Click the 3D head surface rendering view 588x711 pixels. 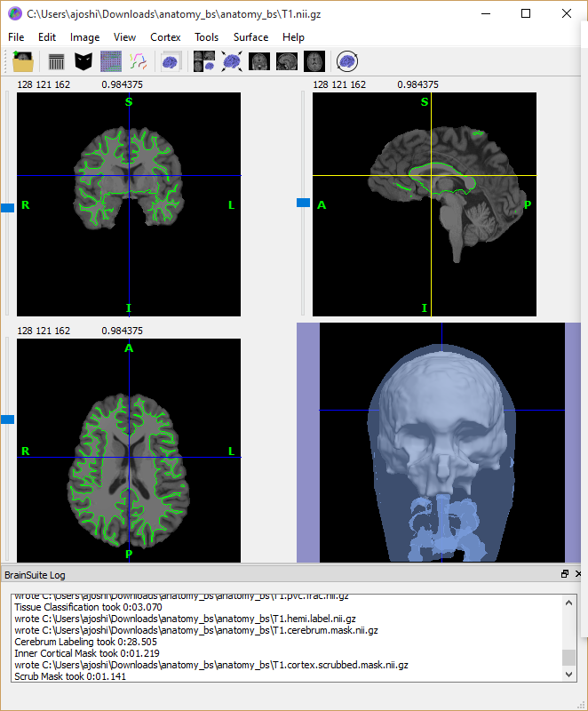click(438, 442)
